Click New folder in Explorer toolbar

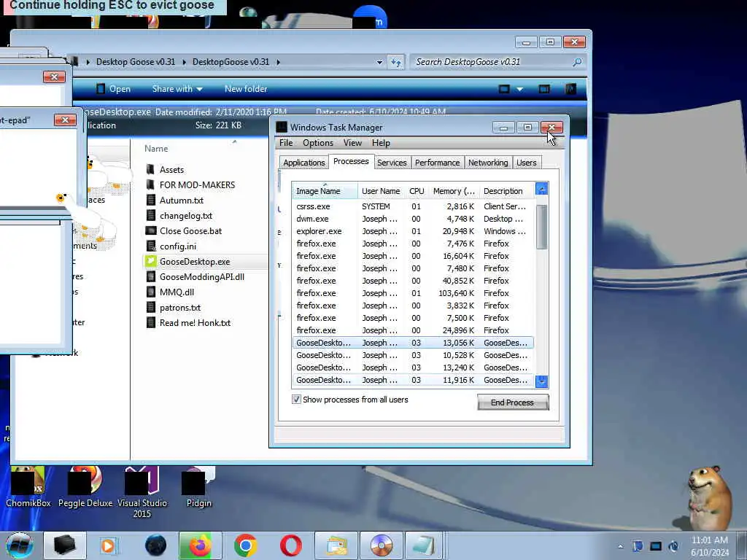coord(246,89)
